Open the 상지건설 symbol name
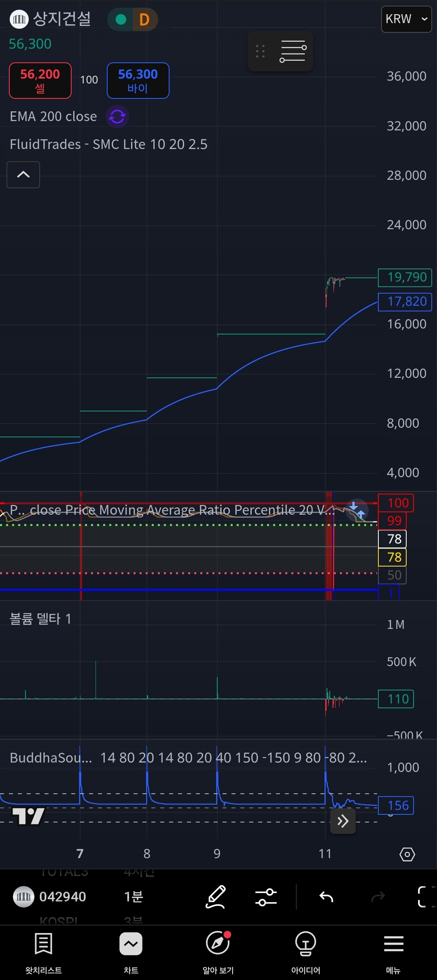Viewport: 437px width, 980px height. pos(62,19)
